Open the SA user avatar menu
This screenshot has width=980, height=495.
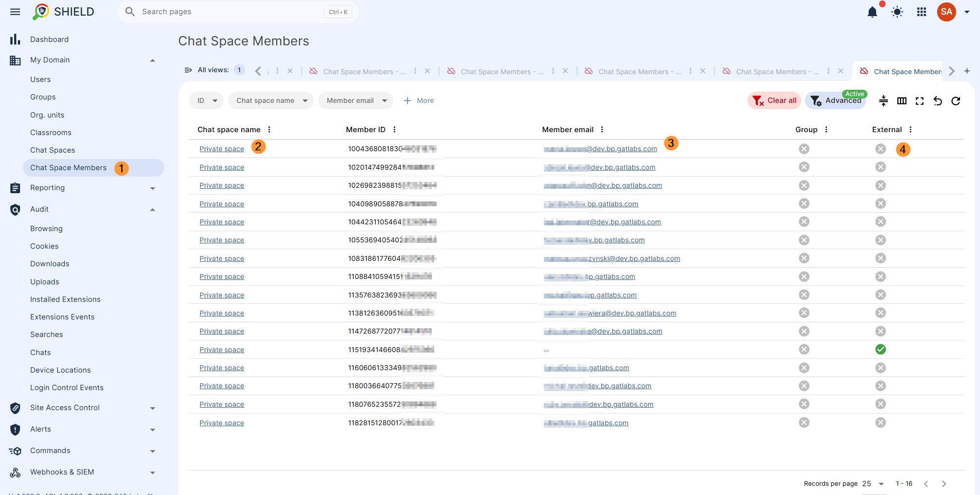pos(946,12)
